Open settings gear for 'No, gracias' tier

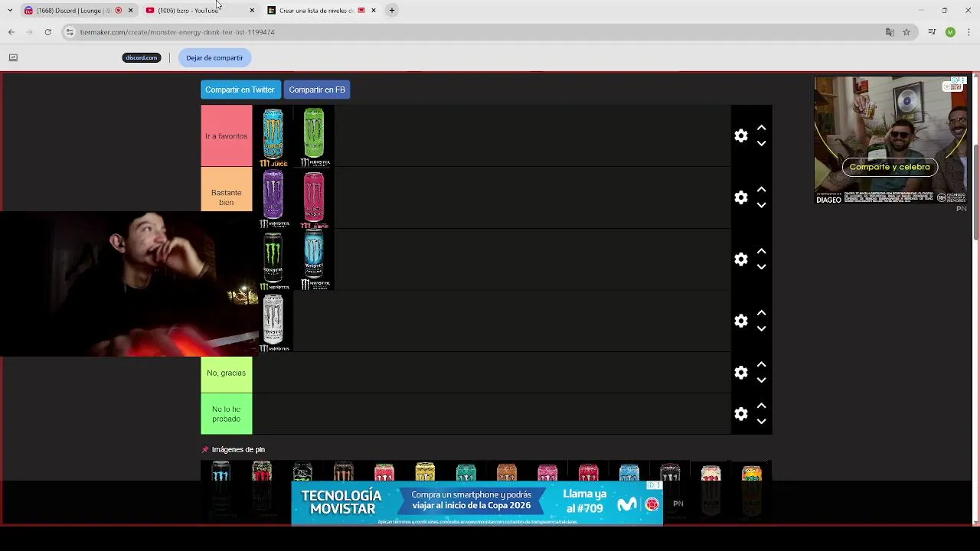(740, 372)
